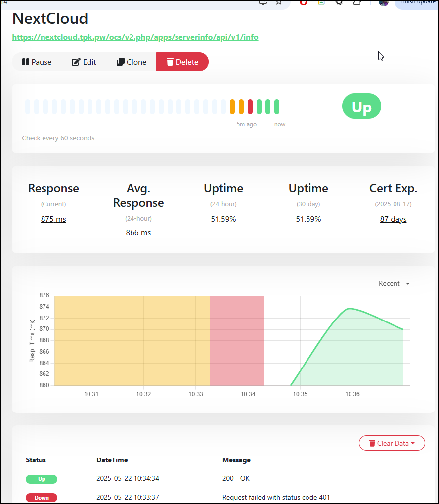Click the green Up badge in the table
This screenshot has width=439, height=504.
pos(42,479)
